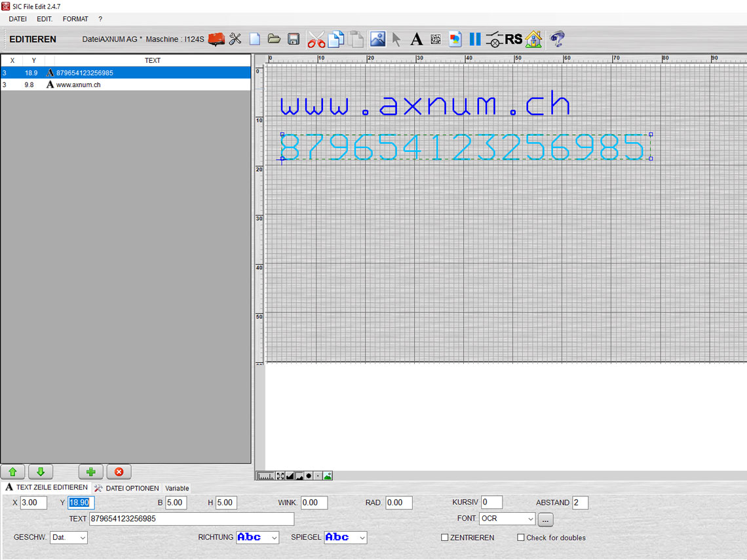Click the RS serial icon in toolbar

tap(514, 39)
